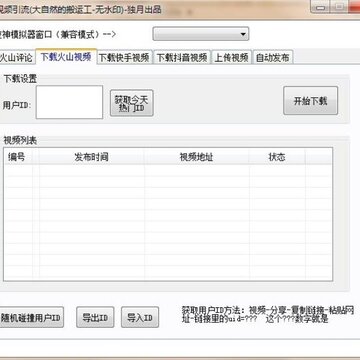Image resolution: width=360 pixels, height=360 pixels.
Task: Open the emulator window dropdown
Action: (201, 34)
